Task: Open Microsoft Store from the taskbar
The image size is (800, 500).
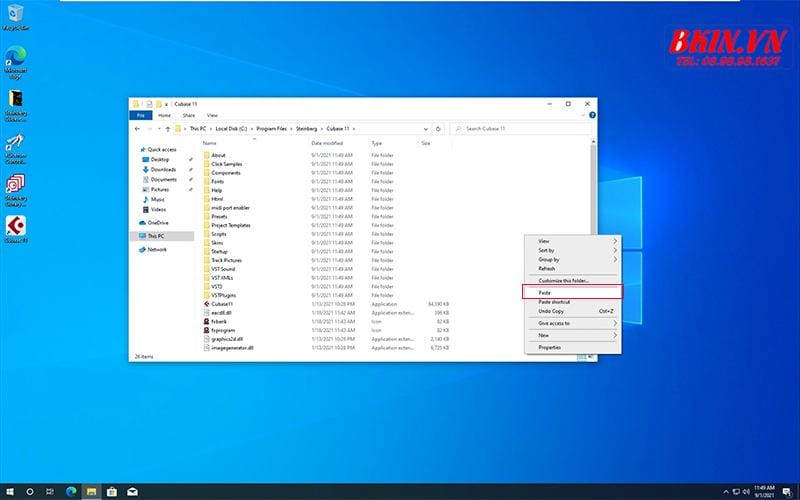Action: 112,492
